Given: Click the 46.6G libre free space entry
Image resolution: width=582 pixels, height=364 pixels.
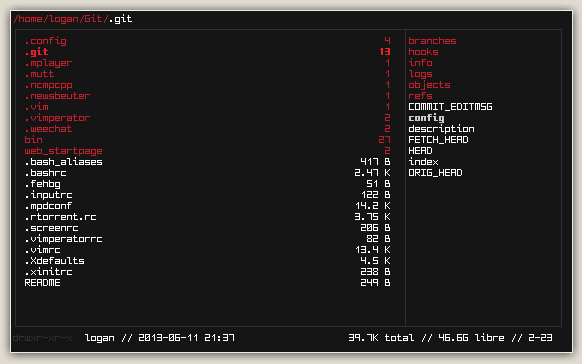Looking at the screenshot, I should coord(471,338).
